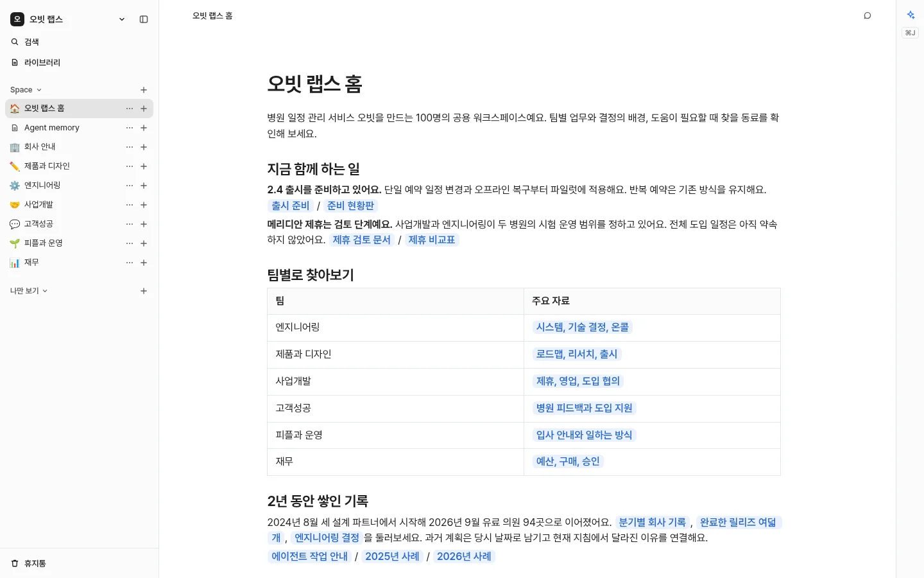Open the 준비 현황판 link
This screenshot has height=578, width=924.
(x=350, y=206)
